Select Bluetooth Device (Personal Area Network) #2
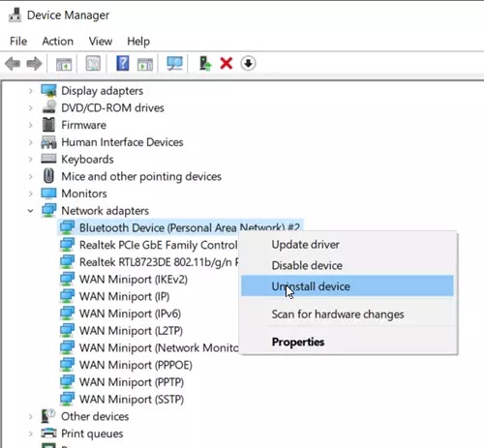The width and height of the screenshot is (484, 448). pyautogui.click(x=190, y=227)
